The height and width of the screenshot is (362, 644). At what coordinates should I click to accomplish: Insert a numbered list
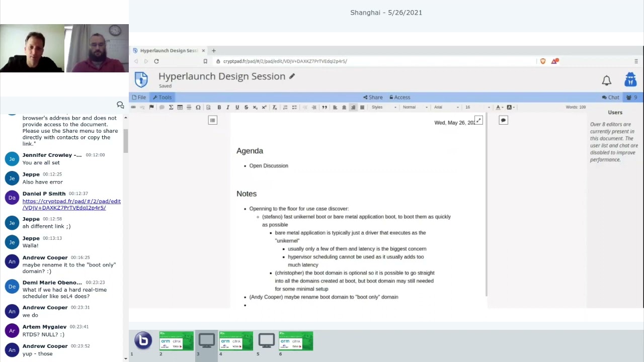(285, 107)
